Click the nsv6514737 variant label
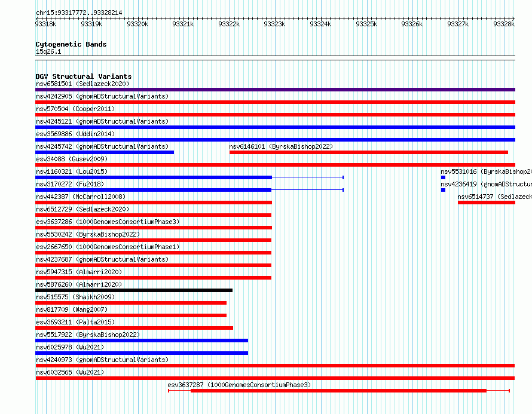This screenshot has height=414, width=532. (x=495, y=197)
